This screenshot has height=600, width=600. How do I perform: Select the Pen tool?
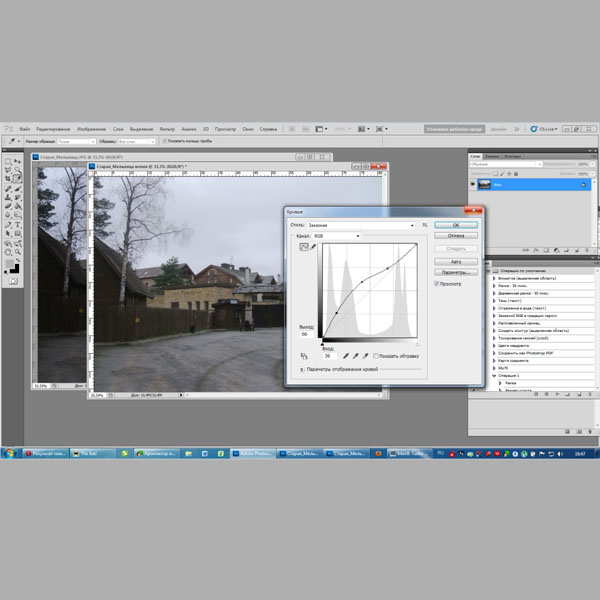[x=8, y=225]
